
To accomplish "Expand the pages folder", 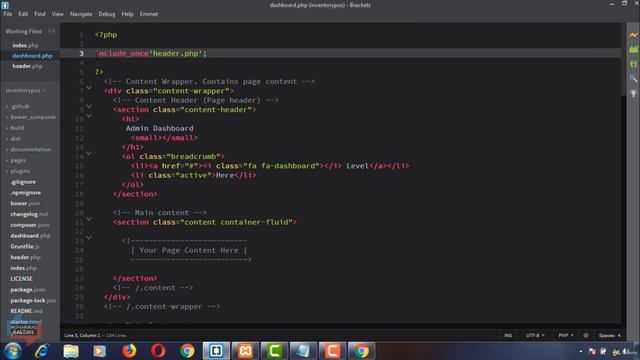I will [16, 160].
